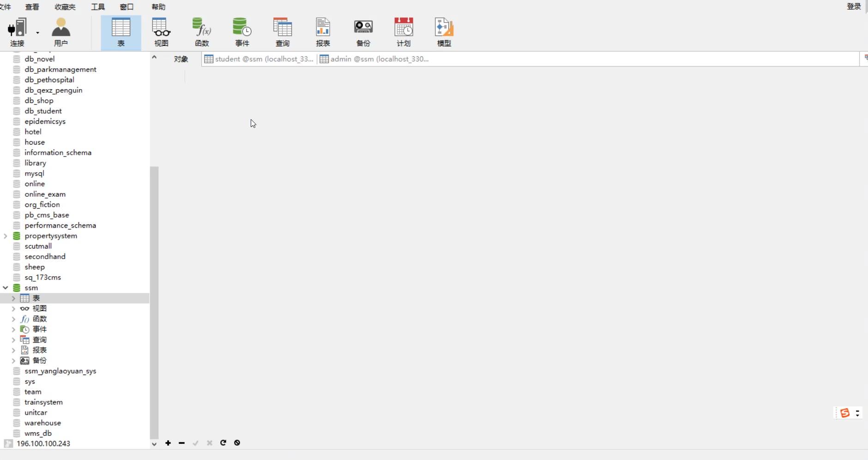The width and height of the screenshot is (868, 460).
Task: Collapse the ssm database node
Action: click(6, 288)
